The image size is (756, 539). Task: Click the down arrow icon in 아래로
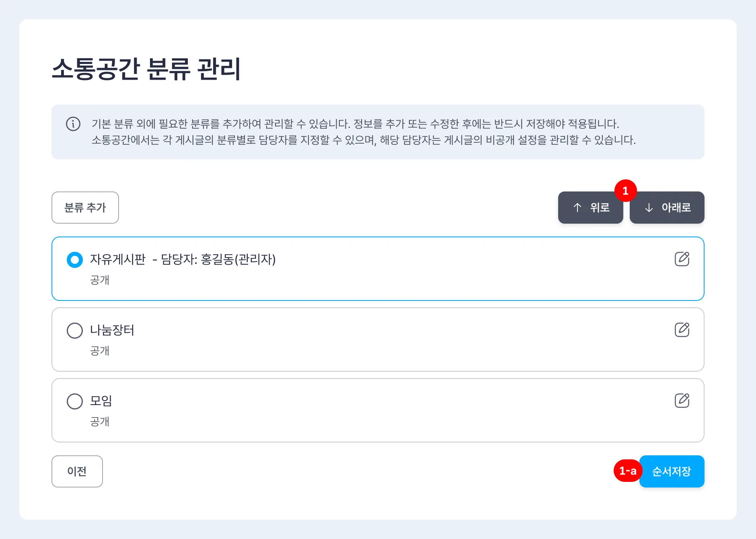point(649,208)
